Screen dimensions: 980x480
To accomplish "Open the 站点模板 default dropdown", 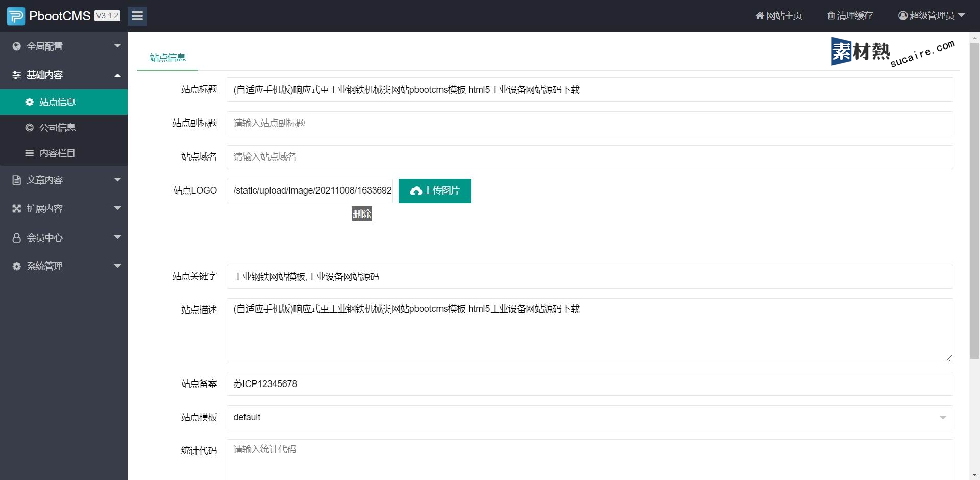I will [590, 418].
